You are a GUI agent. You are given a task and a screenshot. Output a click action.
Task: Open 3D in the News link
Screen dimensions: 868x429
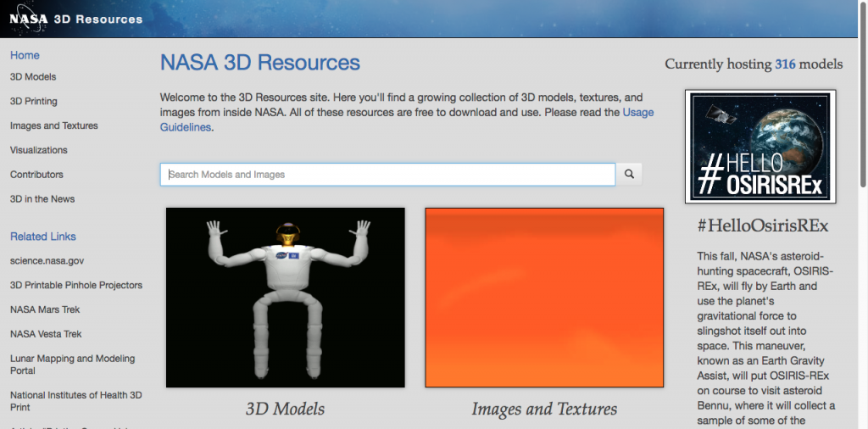[42, 199]
